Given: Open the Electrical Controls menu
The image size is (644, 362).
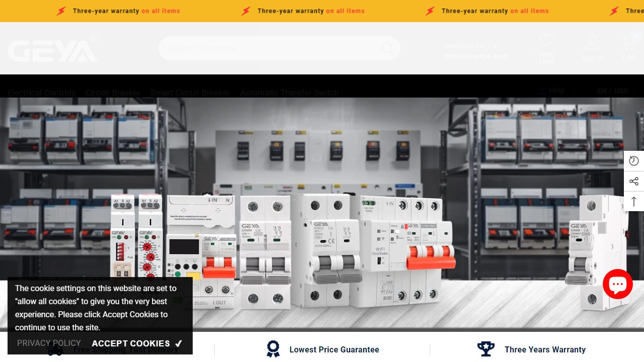Looking at the screenshot, I should point(41,93).
